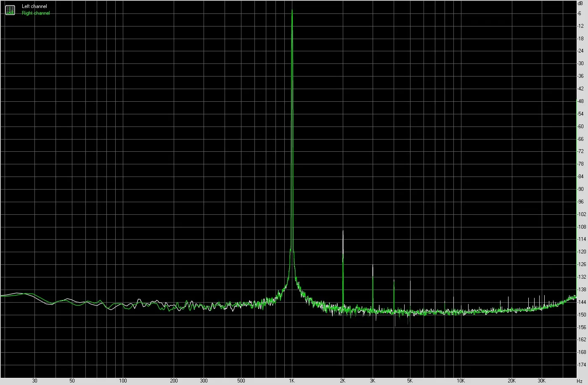Click the 1K frequency label

click(292, 381)
